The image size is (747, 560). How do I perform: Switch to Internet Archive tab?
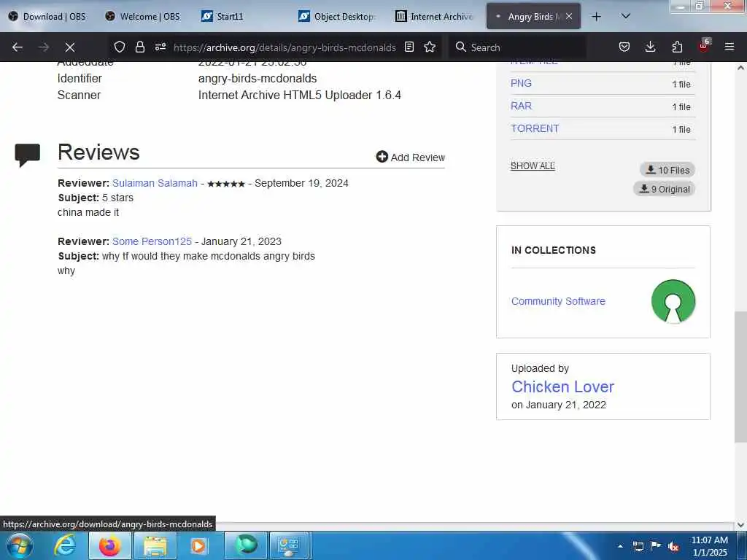click(x=434, y=17)
